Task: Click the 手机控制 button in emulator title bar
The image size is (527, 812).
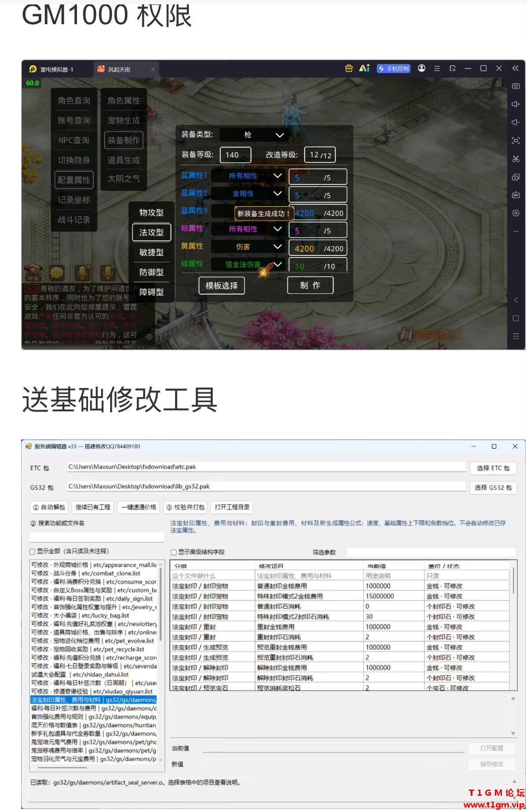Action: tap(394, 69)
